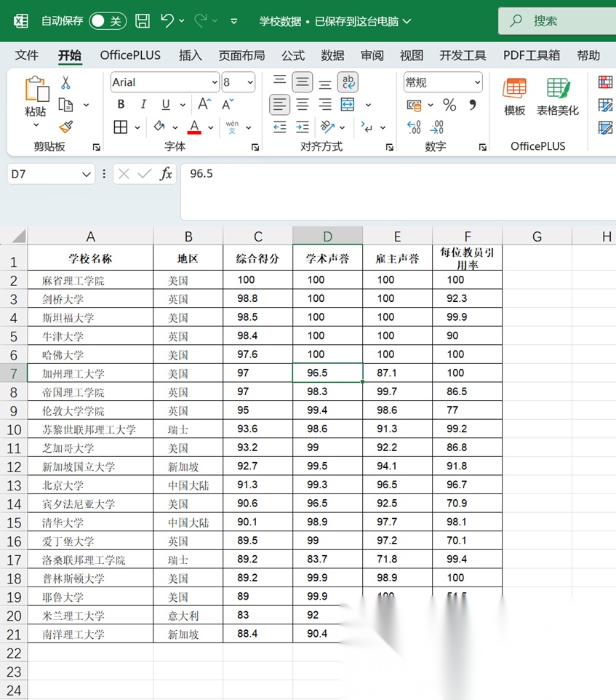Click the 模板 template button
Viewport: 616px width, 700px height.
point(514,97)
